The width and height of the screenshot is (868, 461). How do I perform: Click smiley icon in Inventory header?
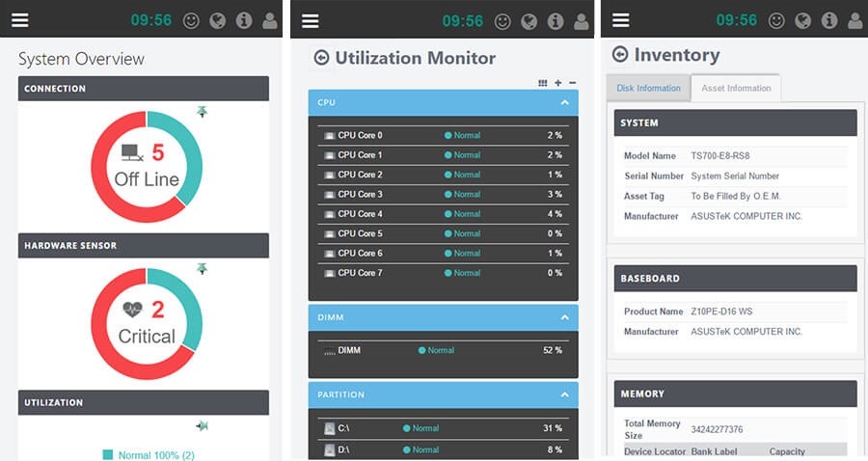(x=776, y=21)
